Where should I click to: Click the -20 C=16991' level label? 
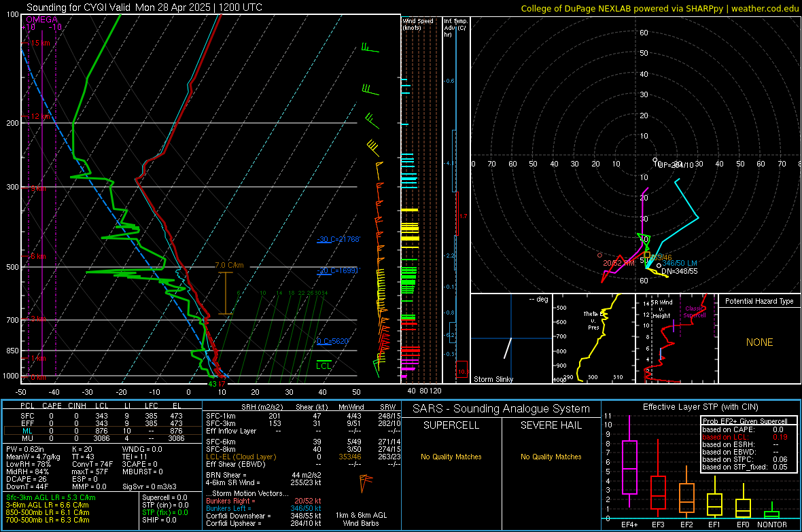point(338,270)
